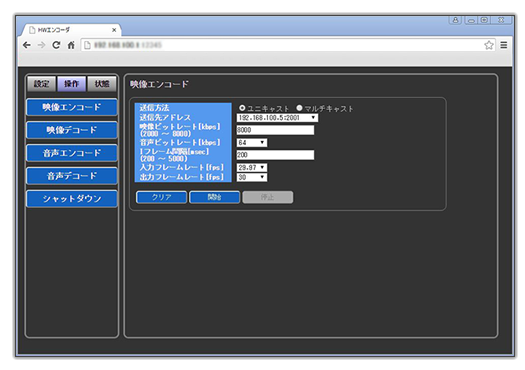
Task: Go back with the browser back arrow
Action: (x=27, y=45)
